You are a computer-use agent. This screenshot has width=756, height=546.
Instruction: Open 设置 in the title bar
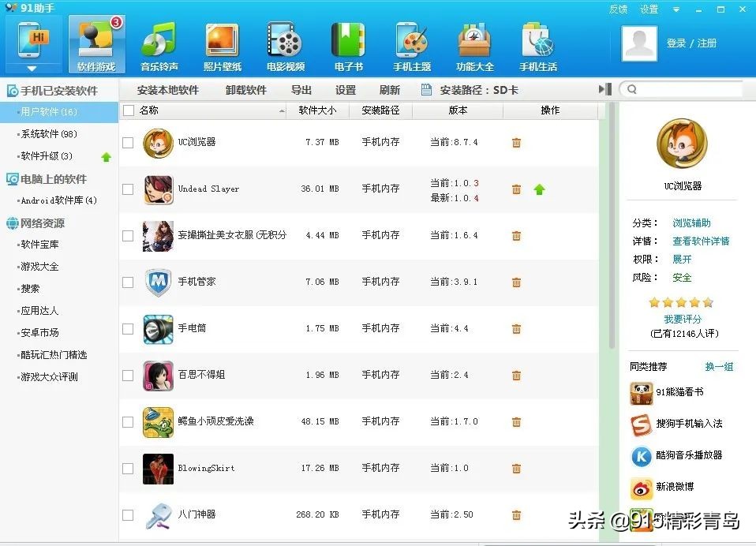649,9
